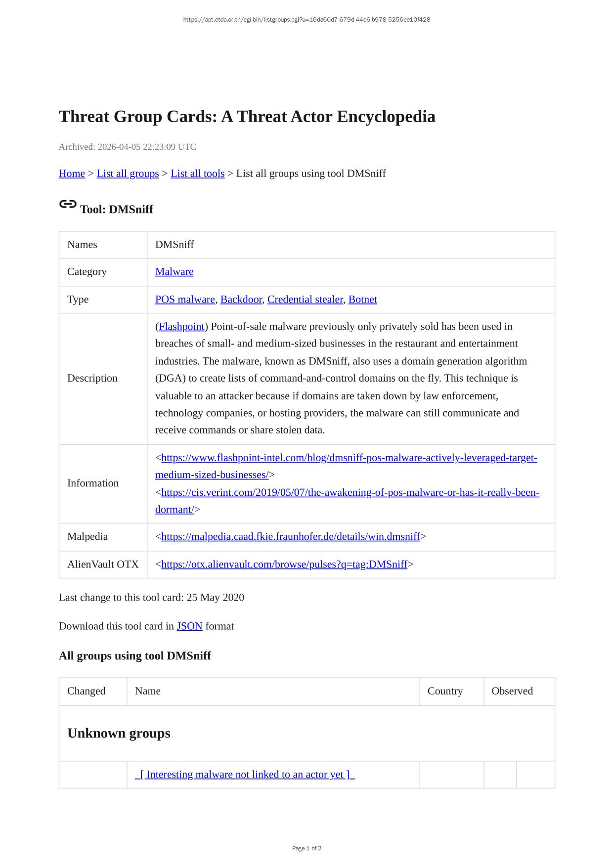The height and width of the screenshot is (868, 614).
Task: Open the Home breadcrumb link
Action: (x=72, y=174)
